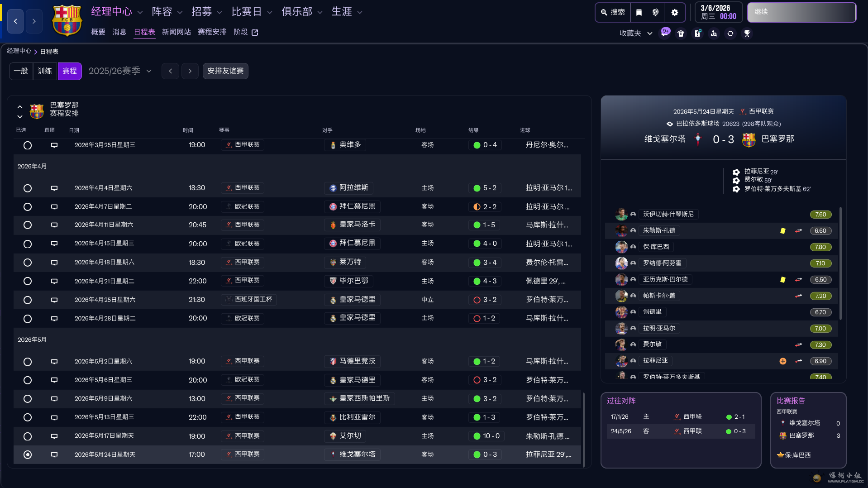Viewport: 868px width, 488px height.
Task: Click the 安排友谊赛 button
Action: coord(225,71)
